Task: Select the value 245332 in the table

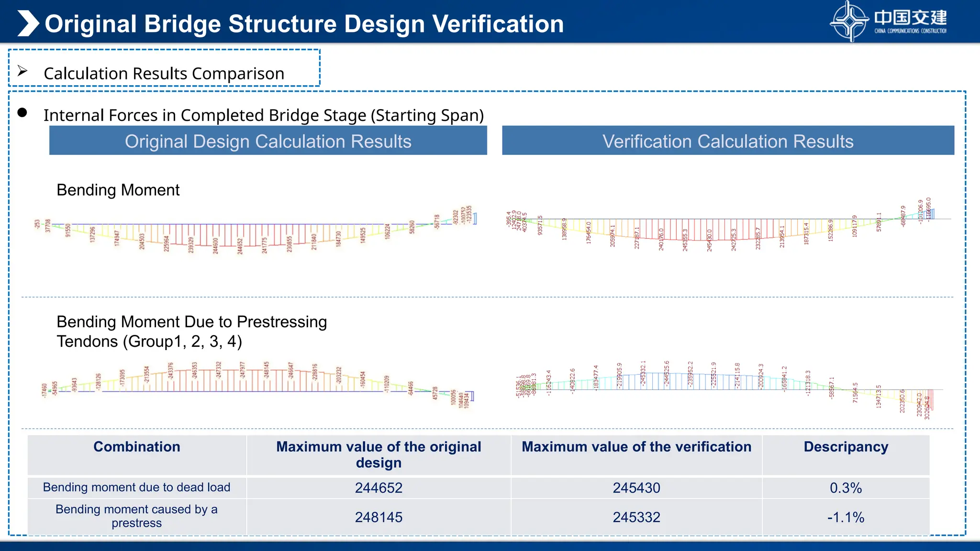Action: [x=636, y=517]
